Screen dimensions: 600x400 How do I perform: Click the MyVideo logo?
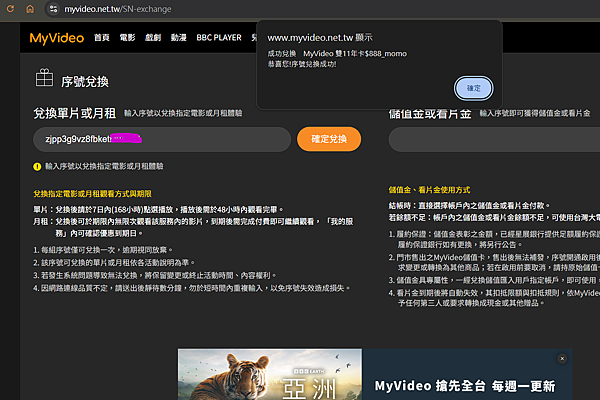tap(57, 38)
